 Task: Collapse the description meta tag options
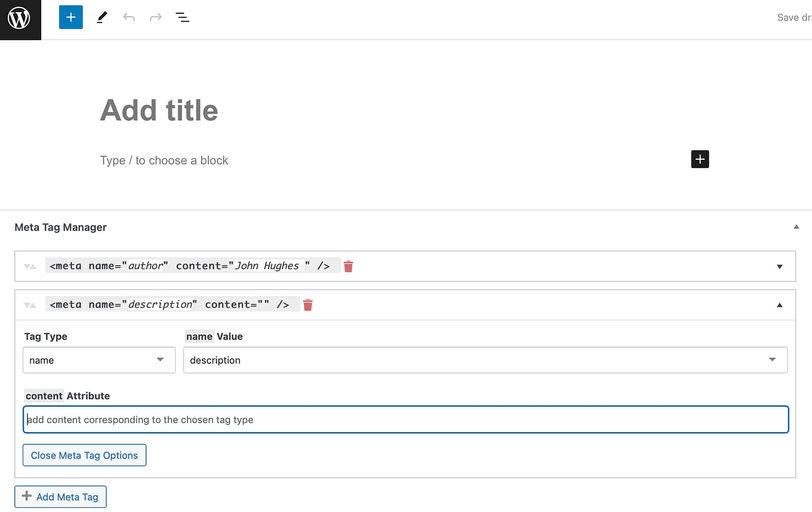[779, 305]
